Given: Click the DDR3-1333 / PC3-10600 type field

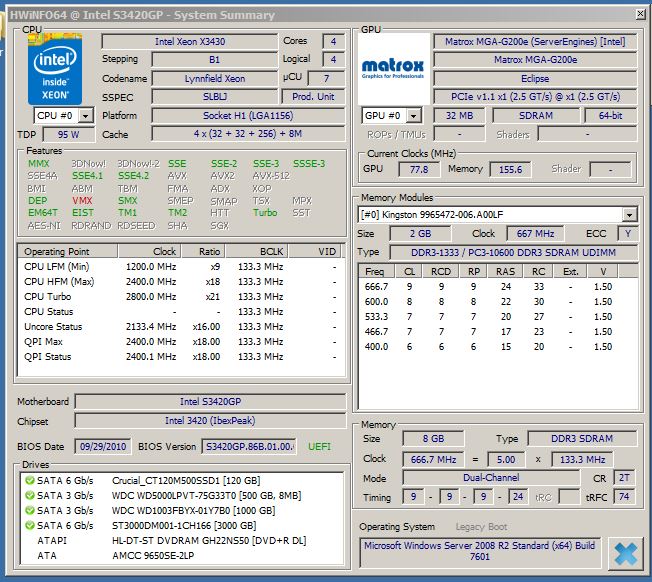Looking at the screenshot, I should tap(514, 253).
